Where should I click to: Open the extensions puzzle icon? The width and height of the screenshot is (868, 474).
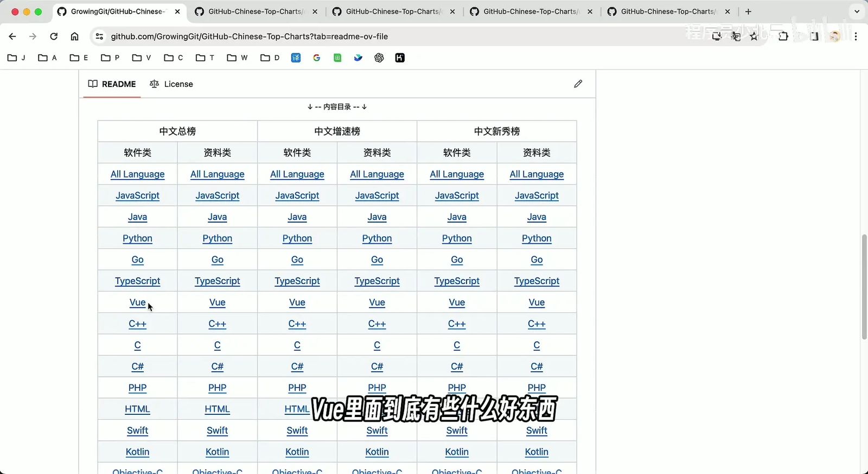pos(783,36)
